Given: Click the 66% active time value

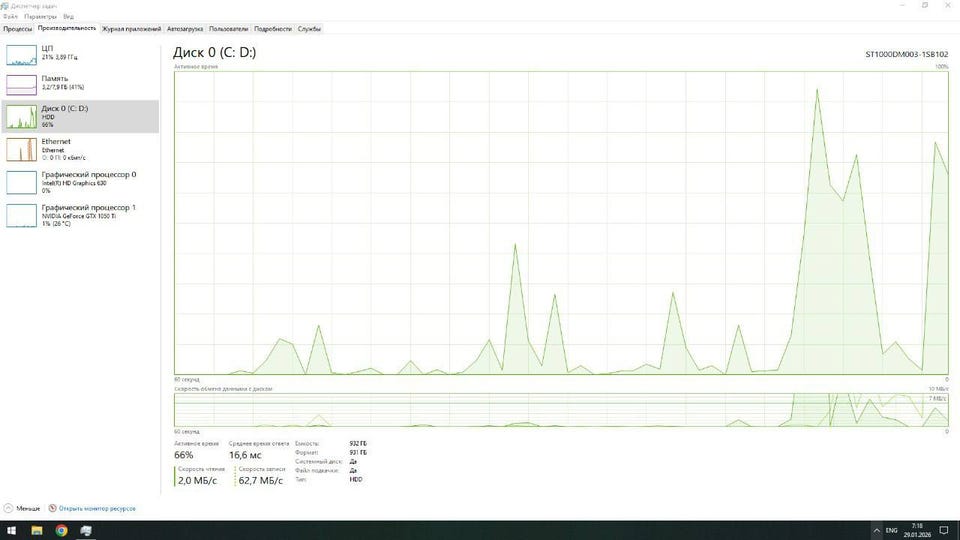Looking at the screenshot, I should point(184,455).
